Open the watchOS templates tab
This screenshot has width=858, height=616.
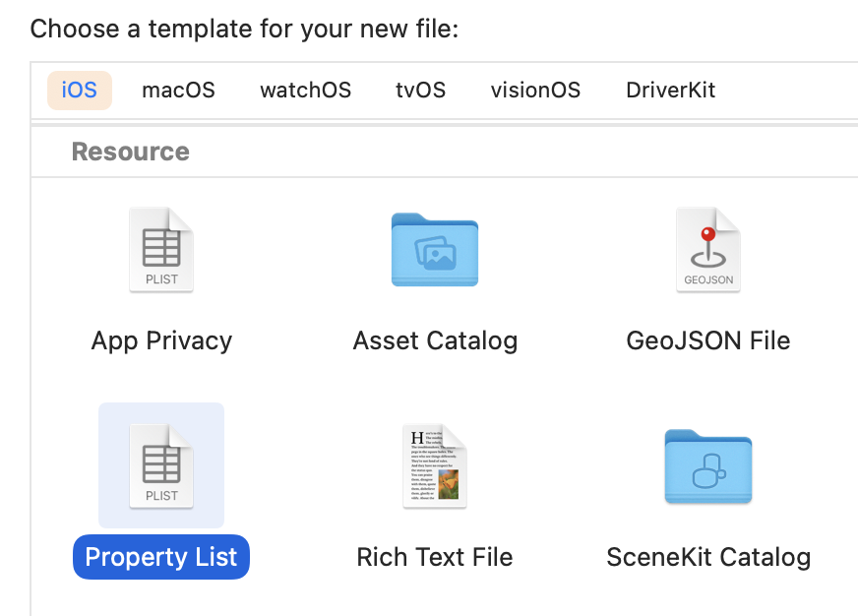(x=305, y=91)
